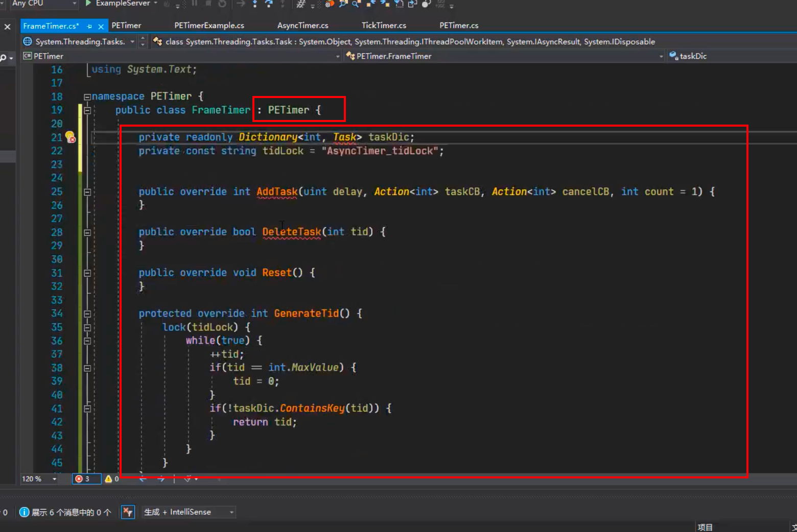The image size is (797, 532).
Task: Click the Restart debugging icon
Action: [x=222, y=4]
